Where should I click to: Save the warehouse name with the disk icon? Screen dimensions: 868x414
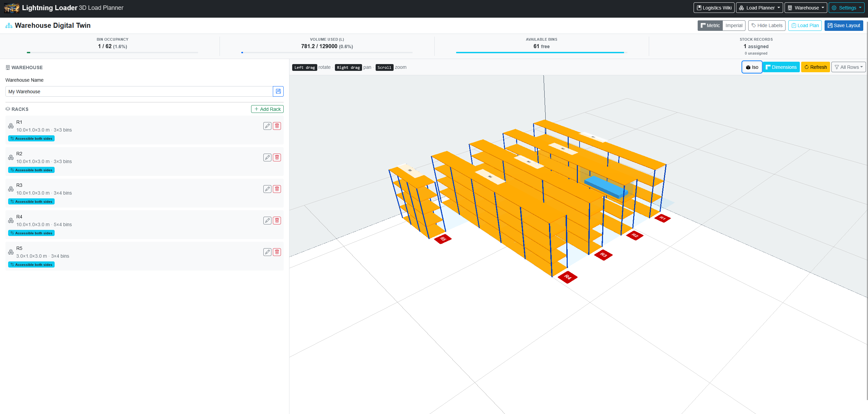(278, 91)
